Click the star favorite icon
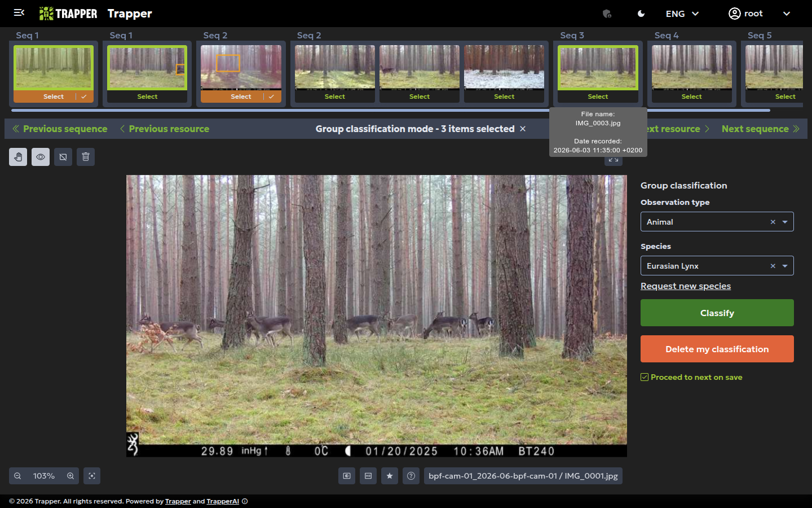This screenshot has width=812, height=508. tap(390, 476)
